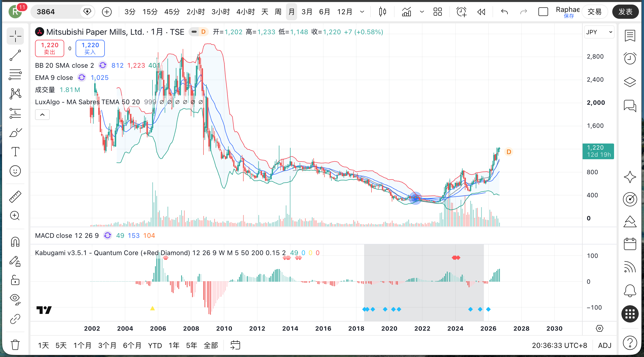
Task: Expand the indicators favorites dropdown arrow
Action: pyautogui.click(x=422, y=12)
